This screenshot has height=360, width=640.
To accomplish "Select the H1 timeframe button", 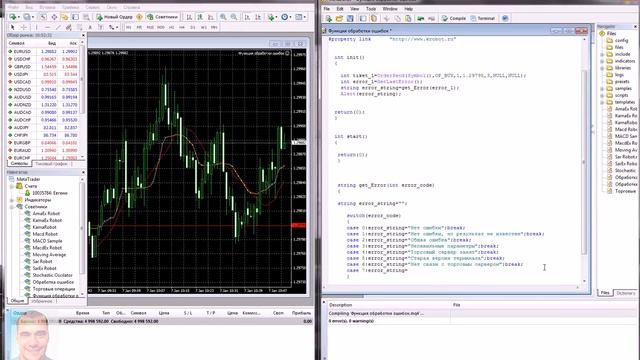I will 172,27.
